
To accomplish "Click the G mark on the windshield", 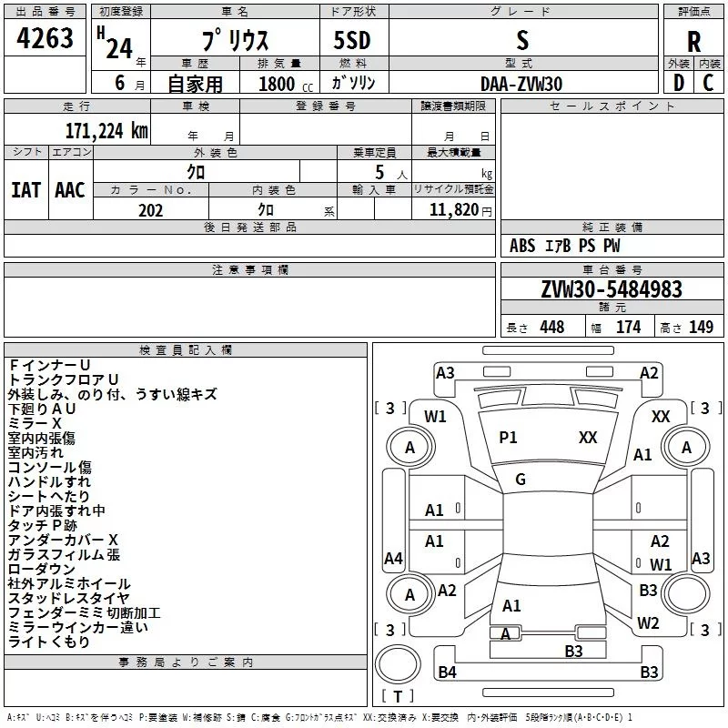I will [521, 480].
